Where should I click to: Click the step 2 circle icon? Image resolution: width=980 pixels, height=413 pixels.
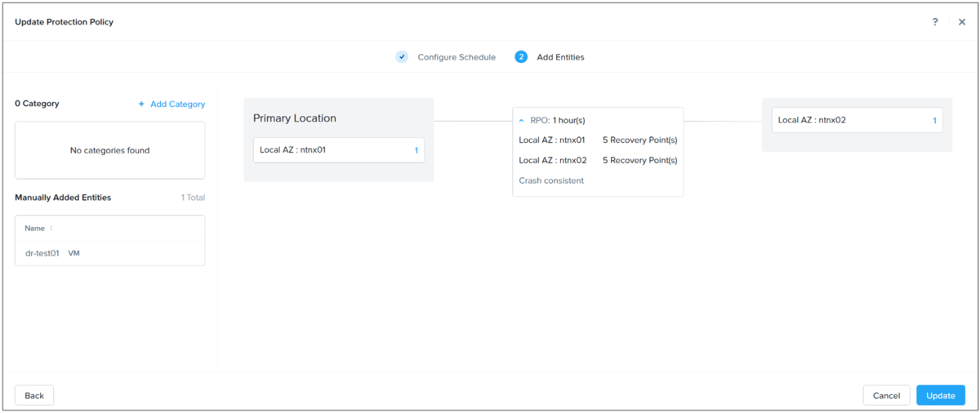coord(521,57)
